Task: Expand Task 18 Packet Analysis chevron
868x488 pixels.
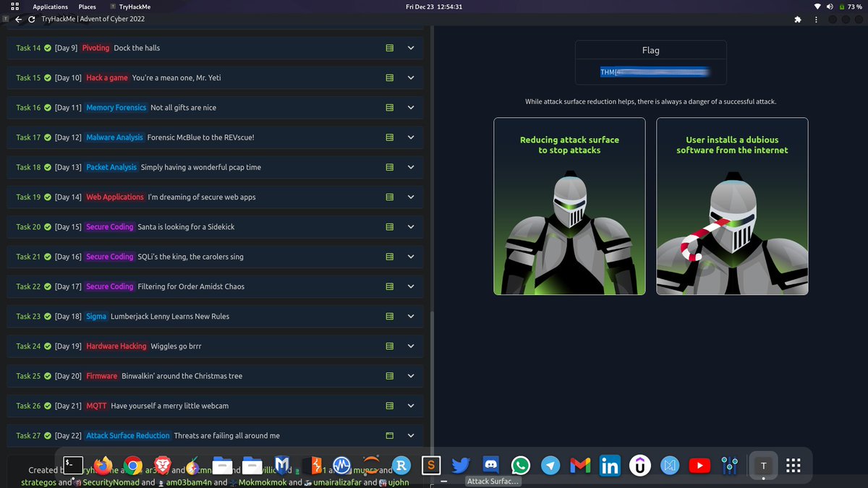Action: (411, 167)
